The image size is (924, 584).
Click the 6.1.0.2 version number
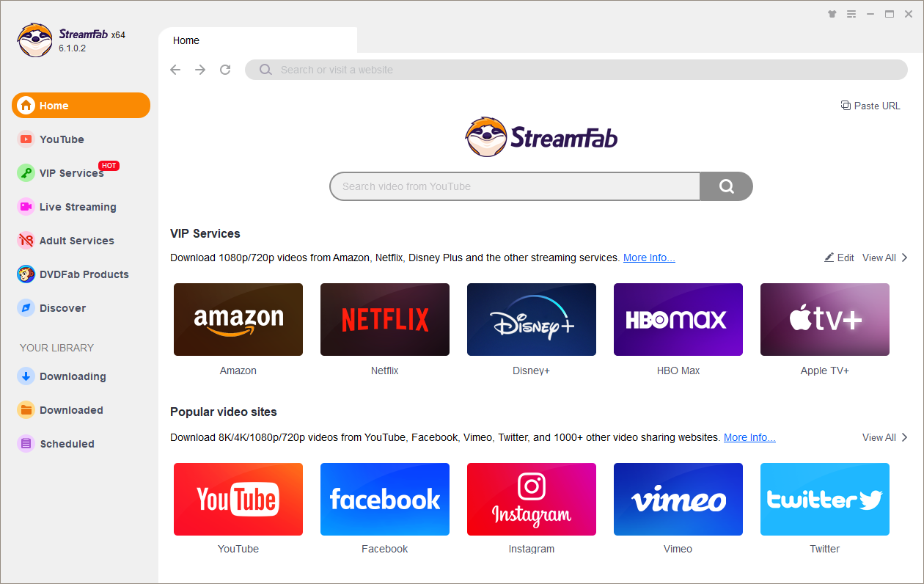coord(73,48)
